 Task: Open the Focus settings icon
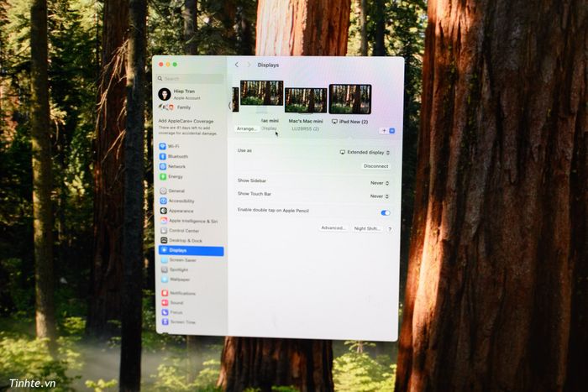tap(165, 312)
